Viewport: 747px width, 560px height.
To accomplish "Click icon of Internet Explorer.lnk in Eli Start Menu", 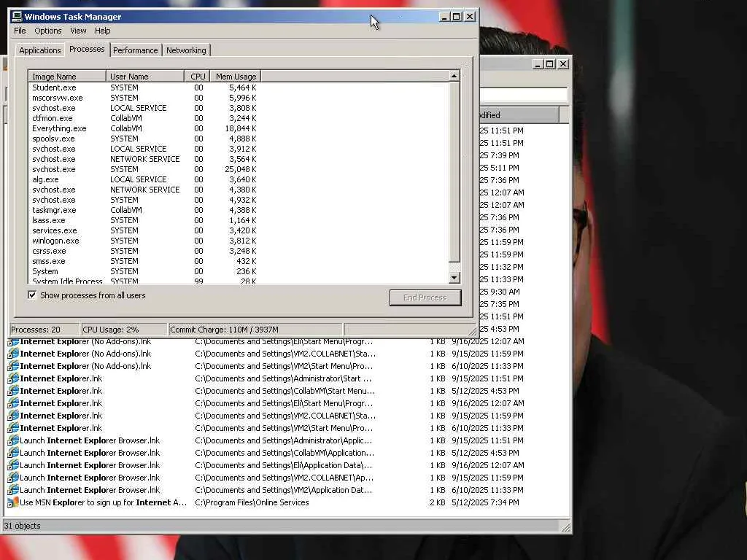I will [x=13, y=403].
